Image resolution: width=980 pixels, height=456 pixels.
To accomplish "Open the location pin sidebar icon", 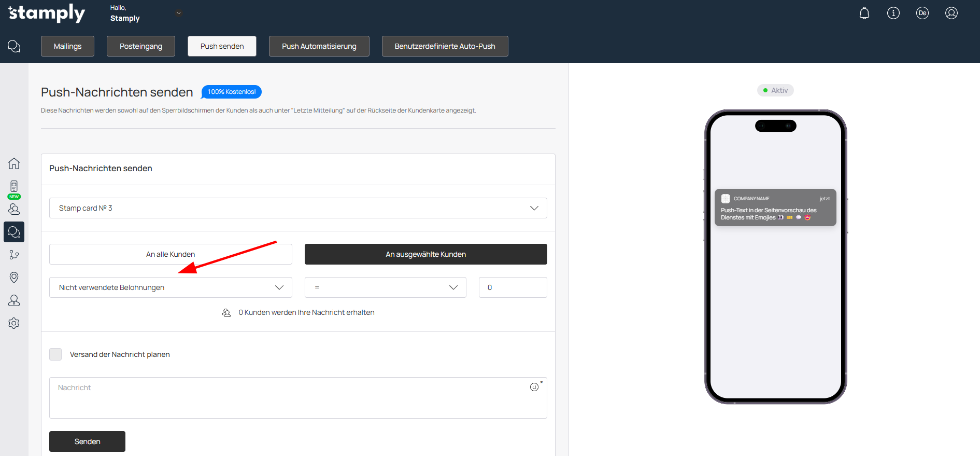I will point(14,278).
